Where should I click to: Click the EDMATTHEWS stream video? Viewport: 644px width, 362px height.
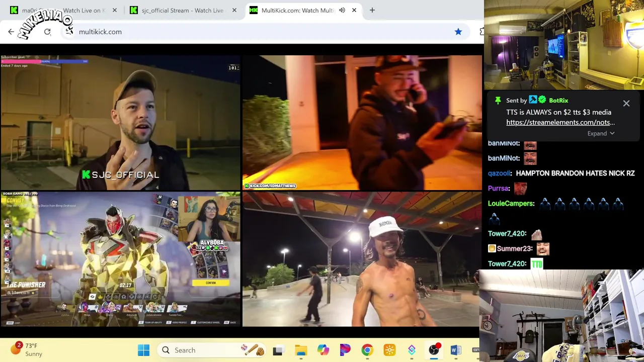362,123
